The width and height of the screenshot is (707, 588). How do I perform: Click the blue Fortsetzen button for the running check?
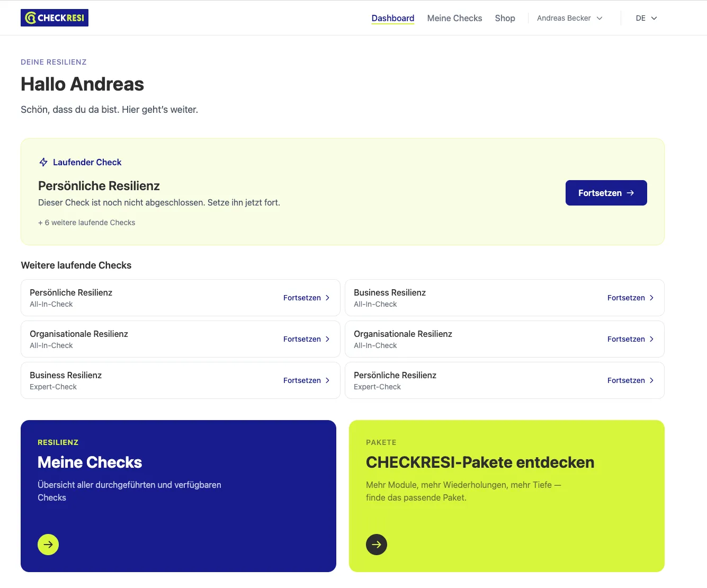606,193
